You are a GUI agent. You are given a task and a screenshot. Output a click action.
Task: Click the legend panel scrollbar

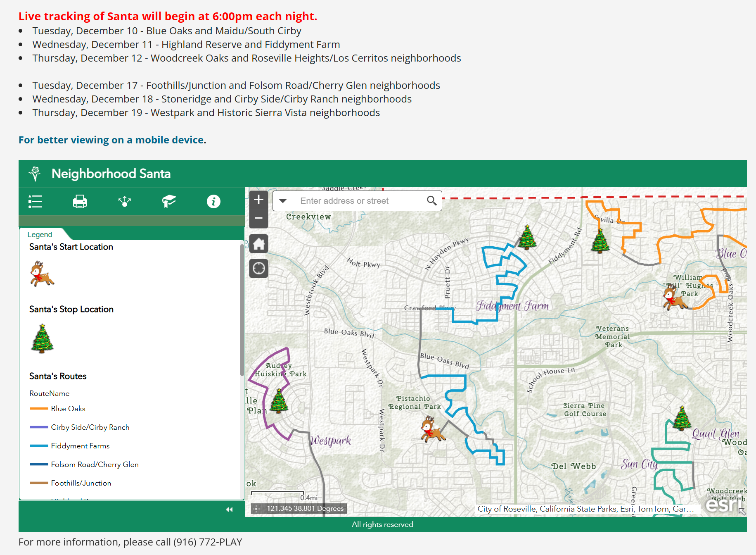242,310
